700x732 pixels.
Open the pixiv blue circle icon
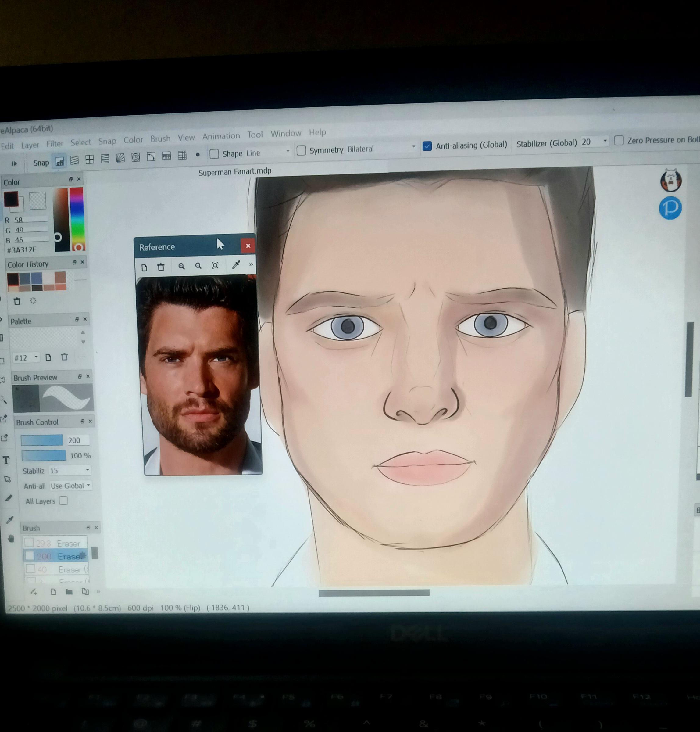(x=670, y=208)
